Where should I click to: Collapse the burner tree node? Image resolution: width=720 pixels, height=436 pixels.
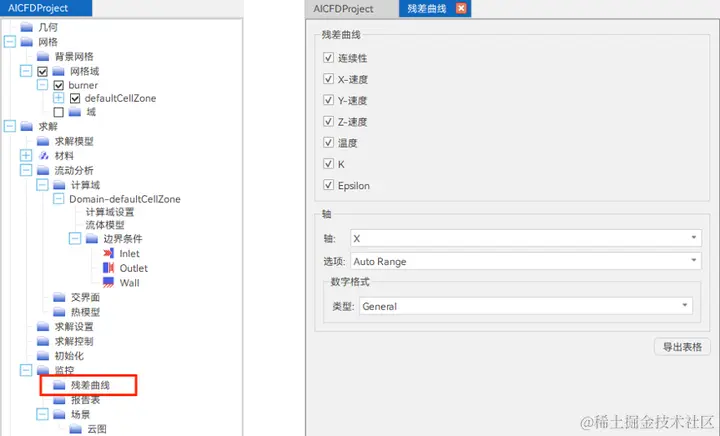coord(42,85)
